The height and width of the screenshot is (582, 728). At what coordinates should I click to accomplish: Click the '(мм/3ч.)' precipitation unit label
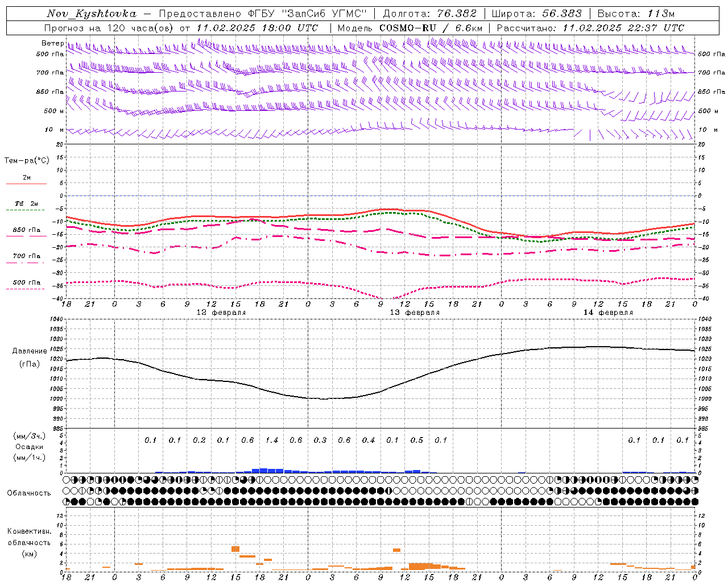pos(29,436)
